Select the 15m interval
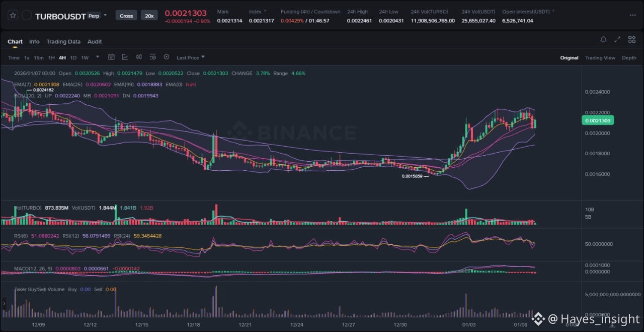Viewport: 644px width, 332px height. (39, 58)
